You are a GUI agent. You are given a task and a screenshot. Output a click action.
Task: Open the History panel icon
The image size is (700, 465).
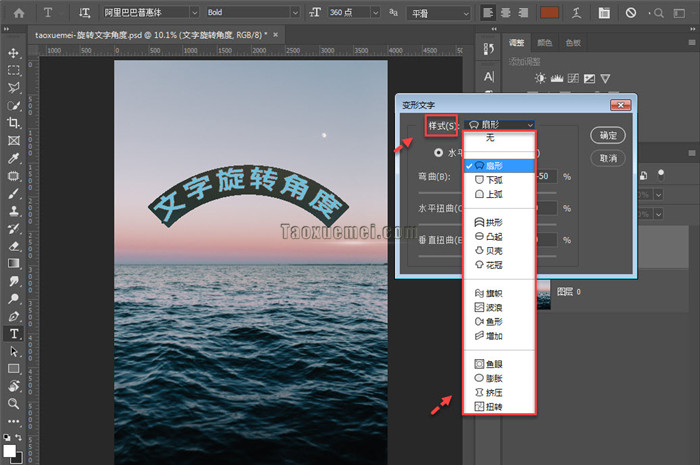pyautogui.click(x=489, y=49)
